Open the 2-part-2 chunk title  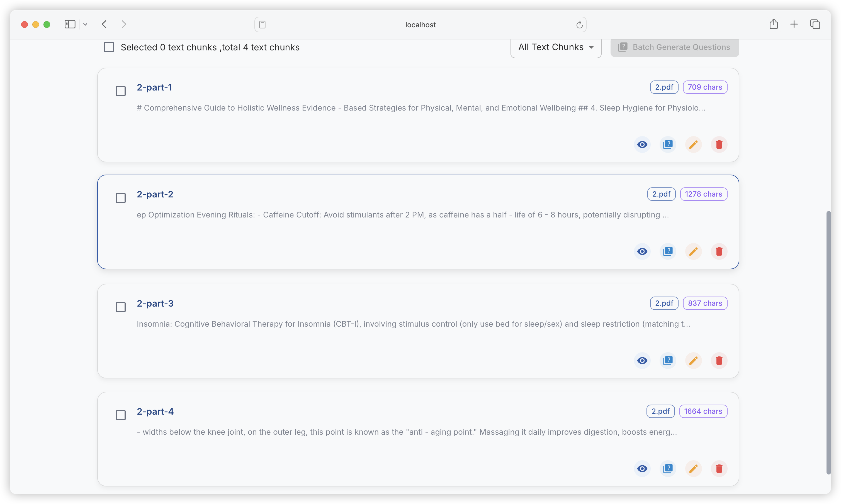[155, 194]
